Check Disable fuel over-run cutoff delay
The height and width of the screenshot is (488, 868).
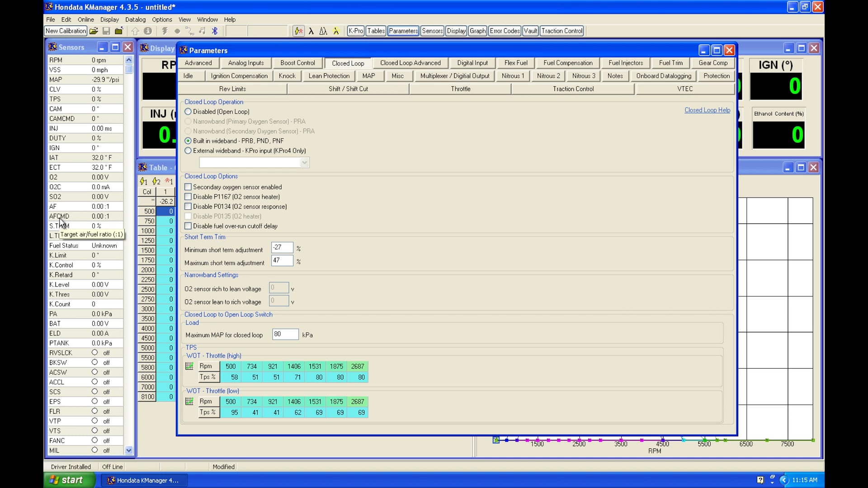[188, 226]
